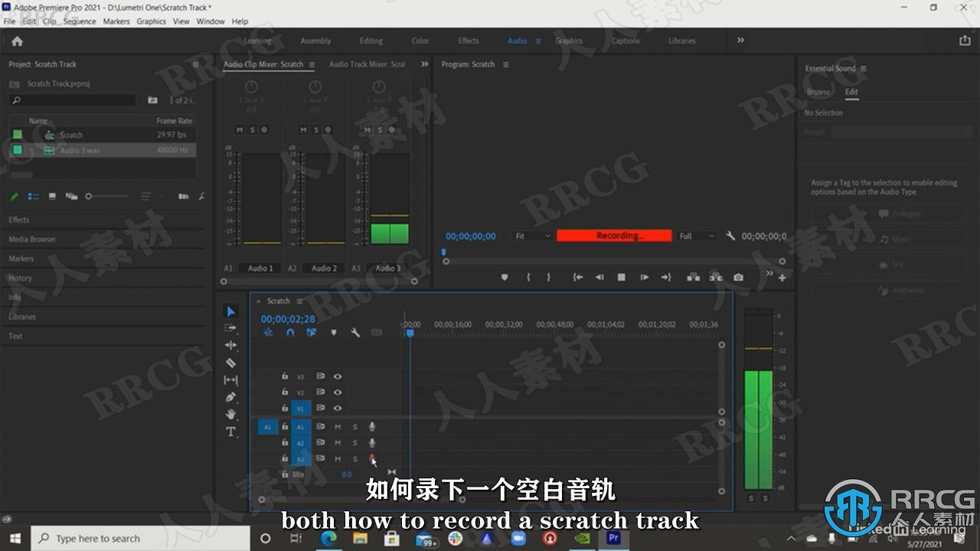Image resolution: width=980 pixels, height=551 pixels.
Task: Open the Fit zoom level dropdown
Action: pyautogui.click(x=532, y=236)
